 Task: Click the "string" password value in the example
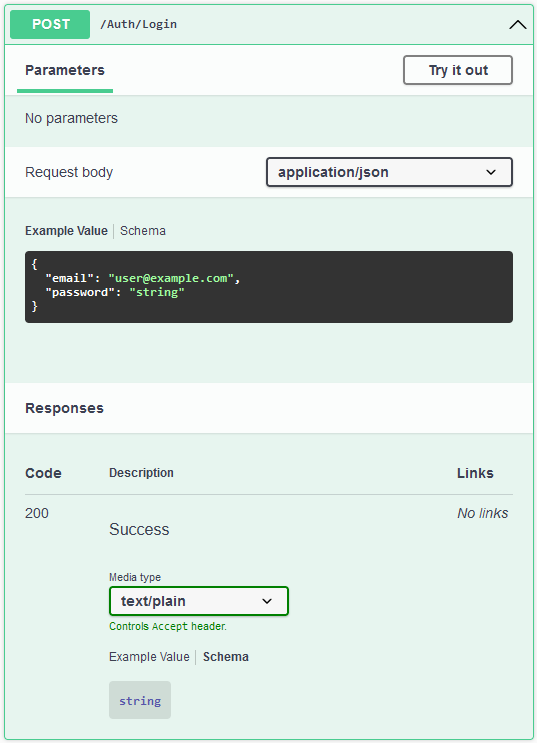[157, 292]
